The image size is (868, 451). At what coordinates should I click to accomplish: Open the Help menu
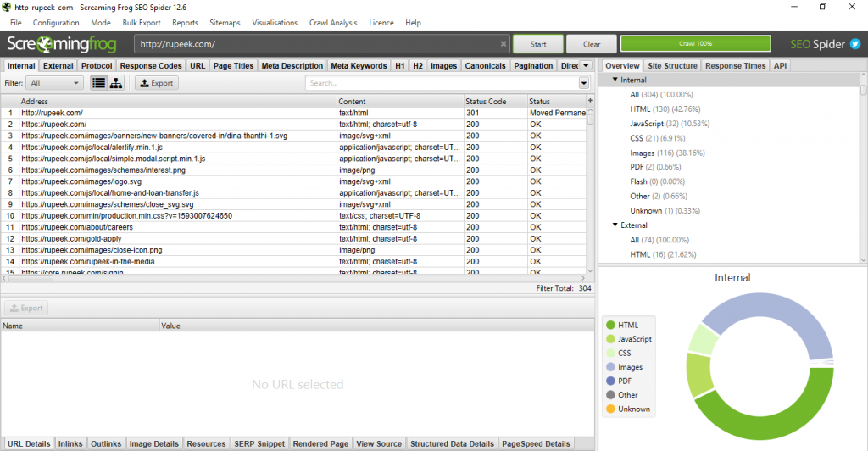(413, 23)
